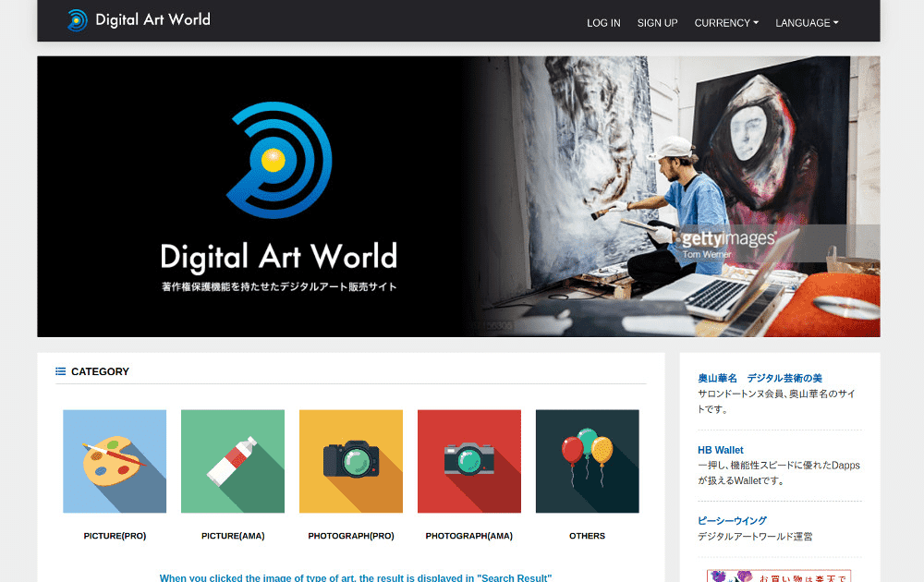Select the PICTURE(AMA) paint tube icon
The image size is (924, 582).
pos(232,461)
